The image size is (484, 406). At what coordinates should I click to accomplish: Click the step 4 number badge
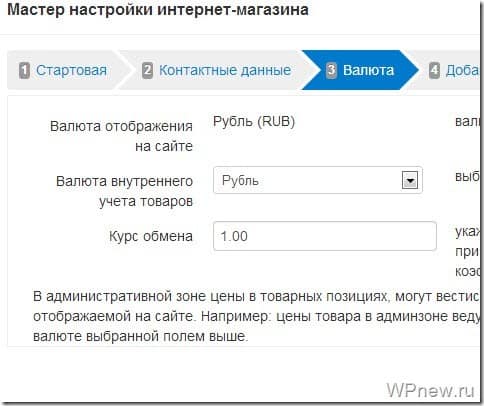(x=434, y=71)
